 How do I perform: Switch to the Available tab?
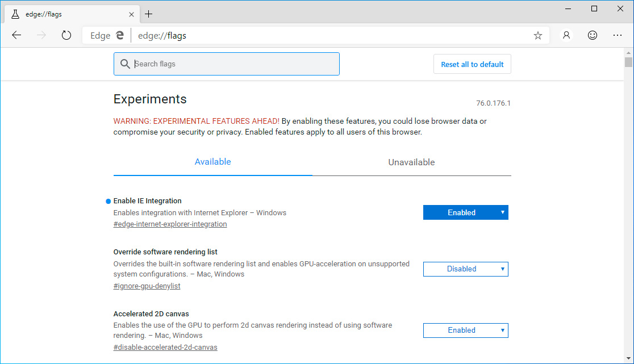click(212, 162)
